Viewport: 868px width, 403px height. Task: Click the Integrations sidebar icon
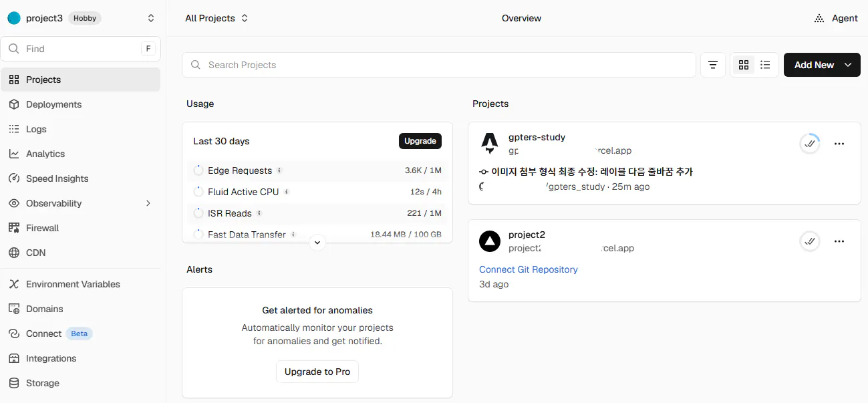[x=14, y=358]
